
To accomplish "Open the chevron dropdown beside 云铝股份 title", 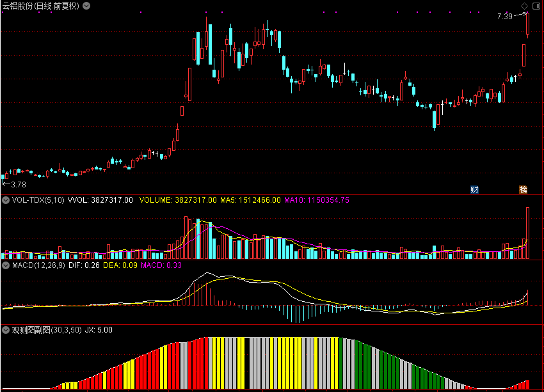I will (86, 6).
